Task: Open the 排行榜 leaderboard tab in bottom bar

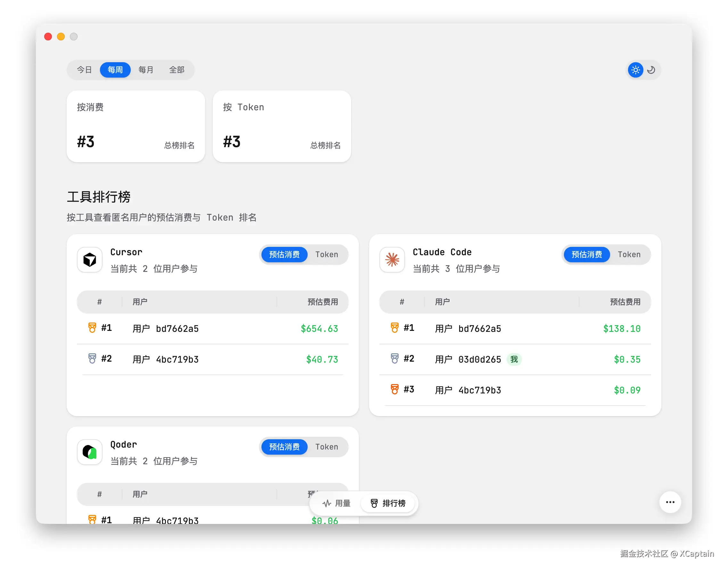Action: [388, 503]
